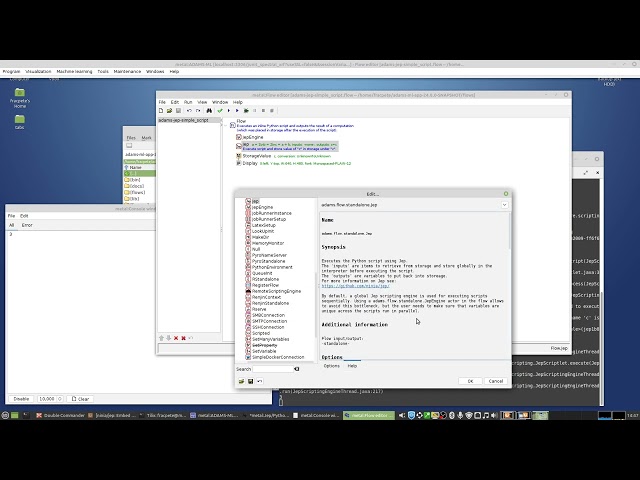This screenshot has width=640, height=480.
Task: Switch to the Help tab in Edit dialog
Action: 352,366
